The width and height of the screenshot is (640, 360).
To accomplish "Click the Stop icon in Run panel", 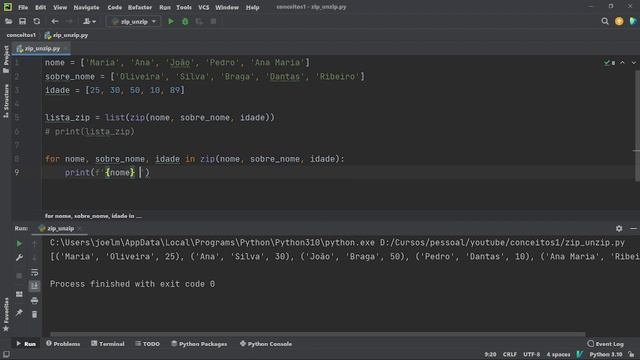I will 19,276.
